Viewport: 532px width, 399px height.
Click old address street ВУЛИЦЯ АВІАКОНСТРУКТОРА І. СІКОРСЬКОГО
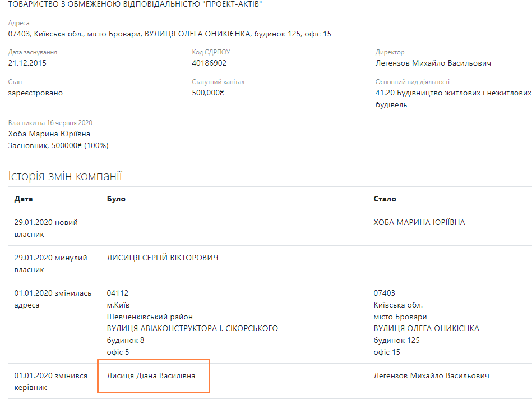(x=192, y=328)
